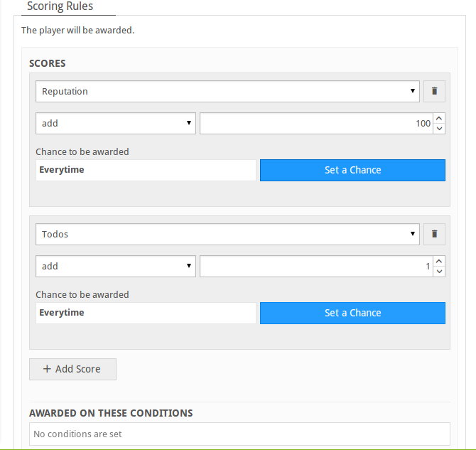The height and width of the screenshot is (450, 476).
Task: Focus the Todos value field showing 1
Action: click(x=316, y=266)
